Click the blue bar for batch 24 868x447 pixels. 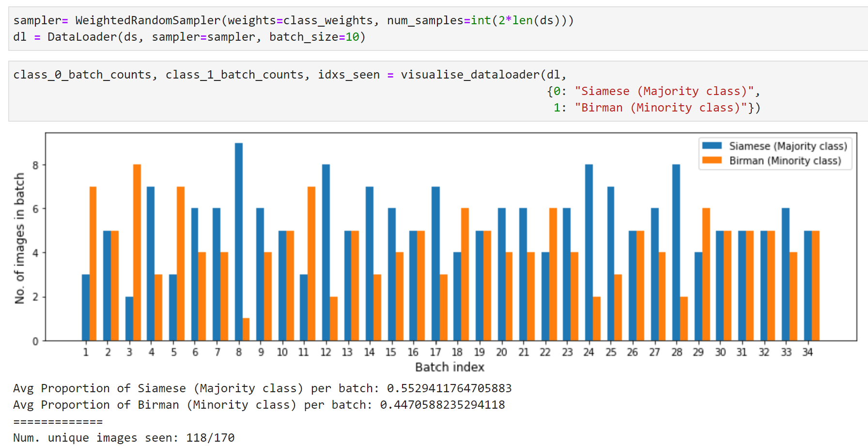[x=589, y=253]
